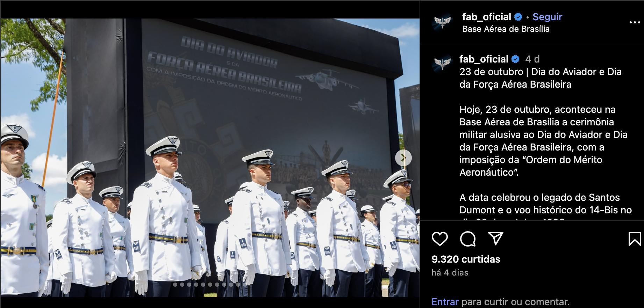Screen dimensions: 644x308
Task: Open the há 4 dias timestamp
Action: coord(450,272)
